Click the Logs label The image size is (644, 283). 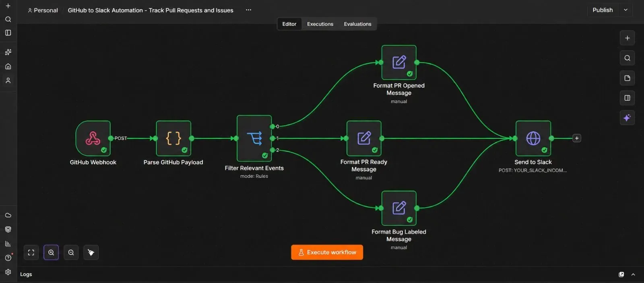(x=26, y=275)
